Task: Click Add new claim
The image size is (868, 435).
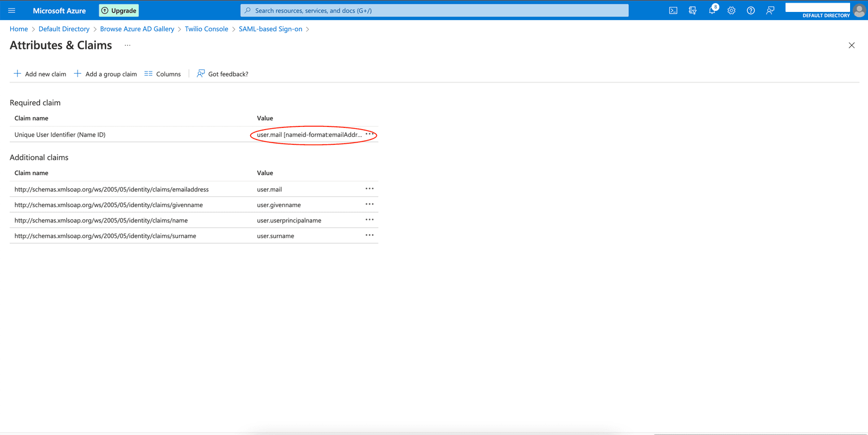Action: click(40, 74)
